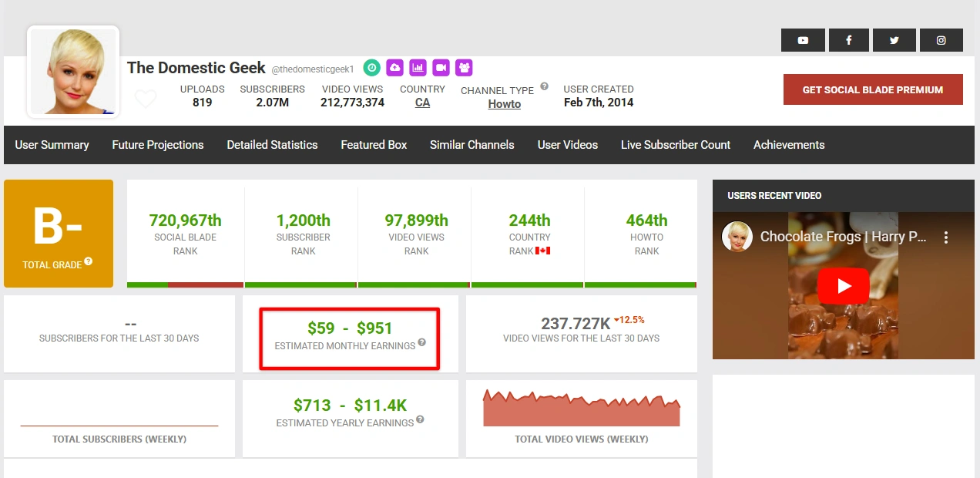980x478 pixels.
Task: Open the Achievements tab
Action: 789,145
